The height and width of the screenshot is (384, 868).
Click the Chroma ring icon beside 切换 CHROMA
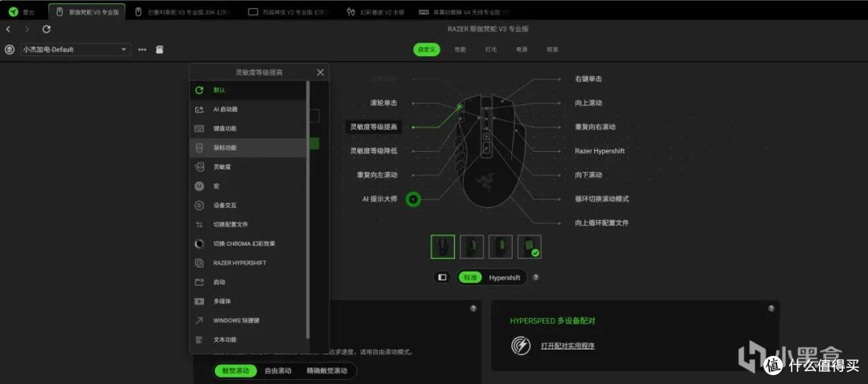click(199, 243)
